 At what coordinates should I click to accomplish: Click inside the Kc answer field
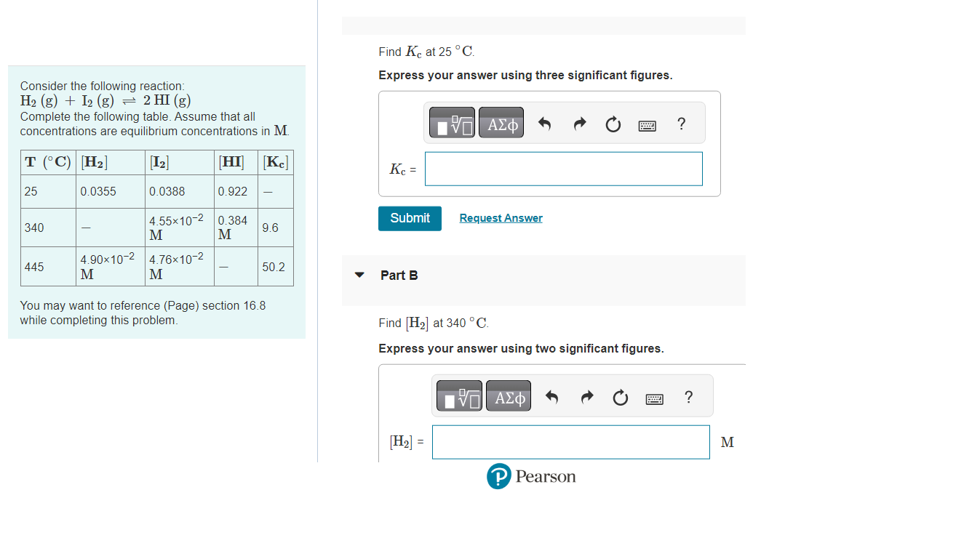point(563,168)
